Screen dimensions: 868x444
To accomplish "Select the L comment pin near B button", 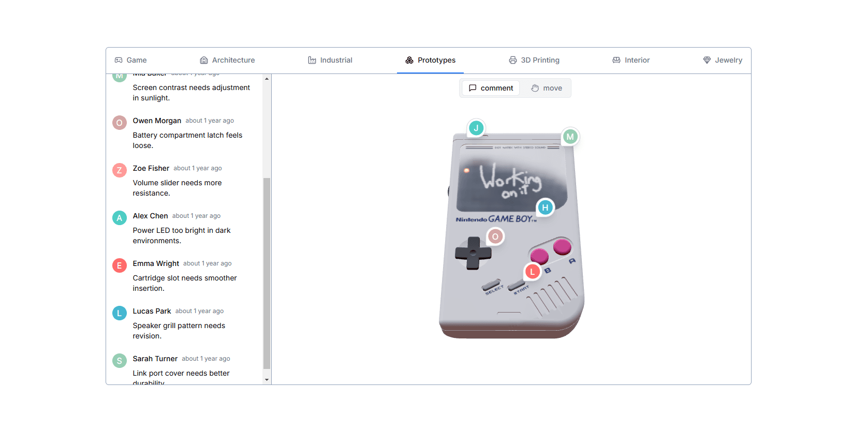I will [x=533, y=272].
